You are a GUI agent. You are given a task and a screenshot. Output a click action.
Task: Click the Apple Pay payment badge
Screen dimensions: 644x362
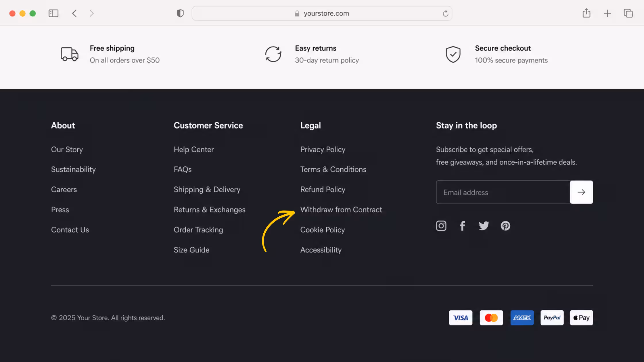(x=581, y=318)
